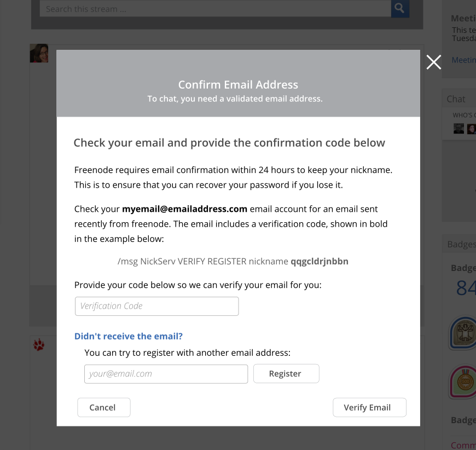Click the search magnifier icon button

coord(400,9)
